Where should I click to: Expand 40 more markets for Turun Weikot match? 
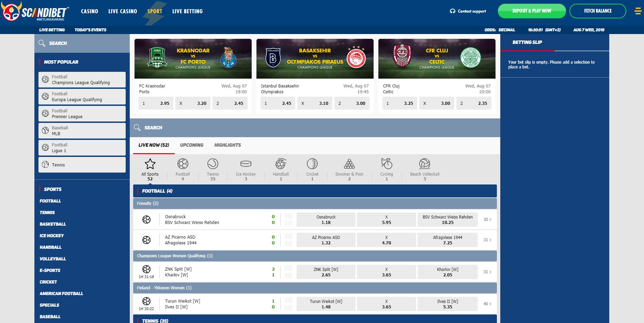coord(487,304)
